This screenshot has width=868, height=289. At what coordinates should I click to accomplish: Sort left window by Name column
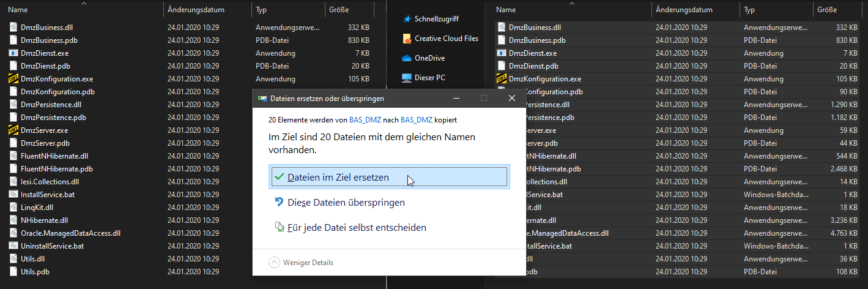pyautogui.click(x=84, y=10)
